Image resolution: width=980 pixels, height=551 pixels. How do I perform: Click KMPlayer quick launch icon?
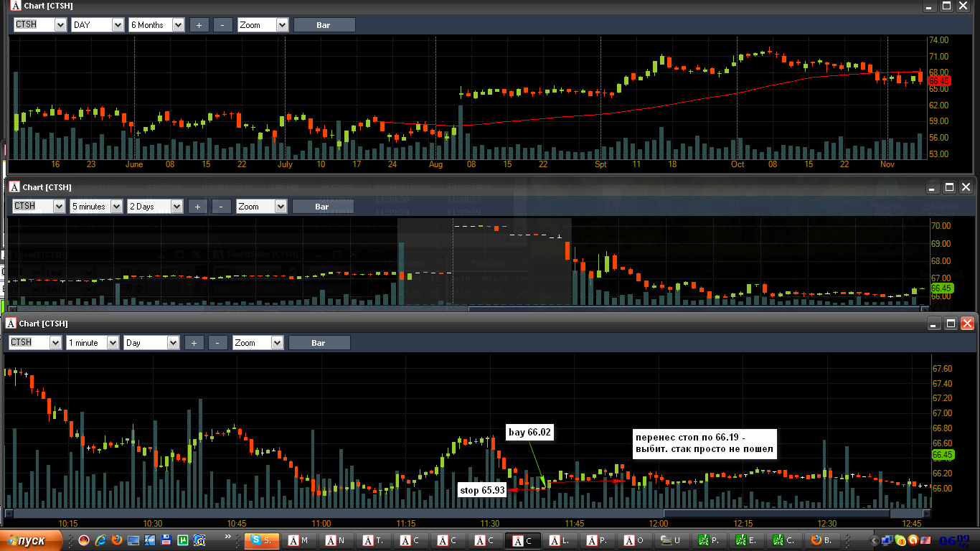coord(150,540)
